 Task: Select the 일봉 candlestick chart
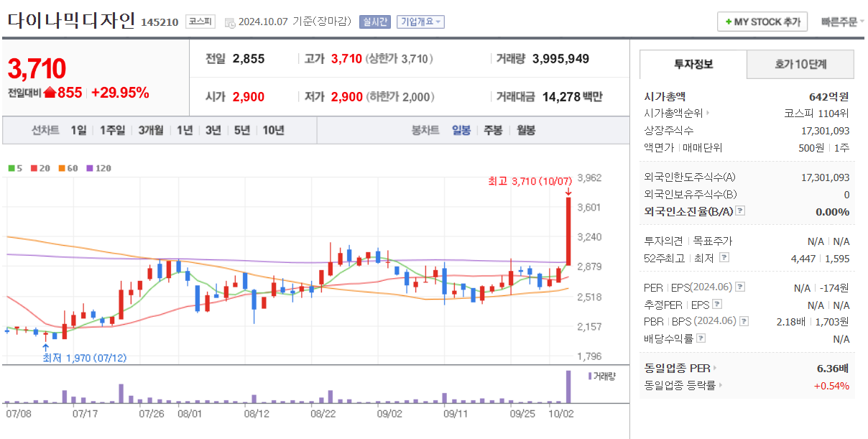(461, 130)
